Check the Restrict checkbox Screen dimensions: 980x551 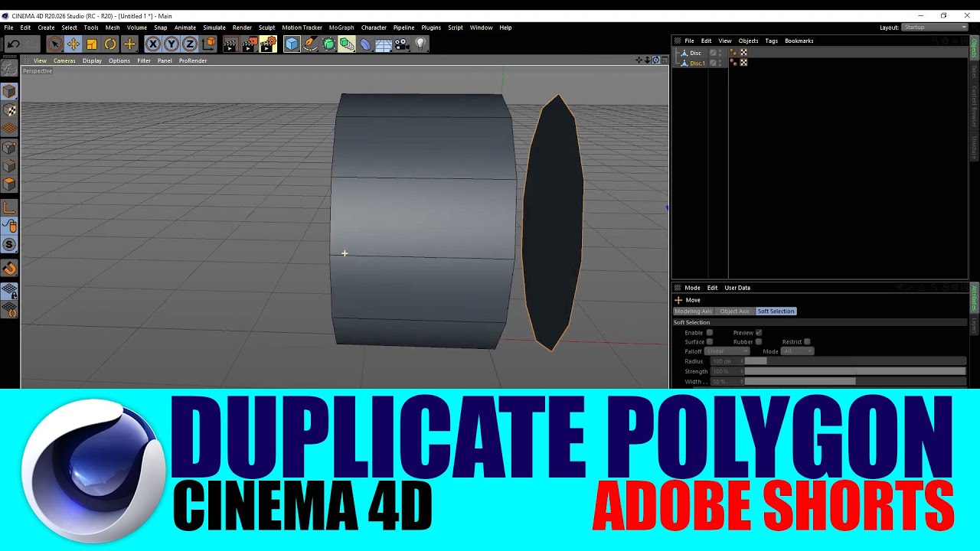click(x=807, y=342)
